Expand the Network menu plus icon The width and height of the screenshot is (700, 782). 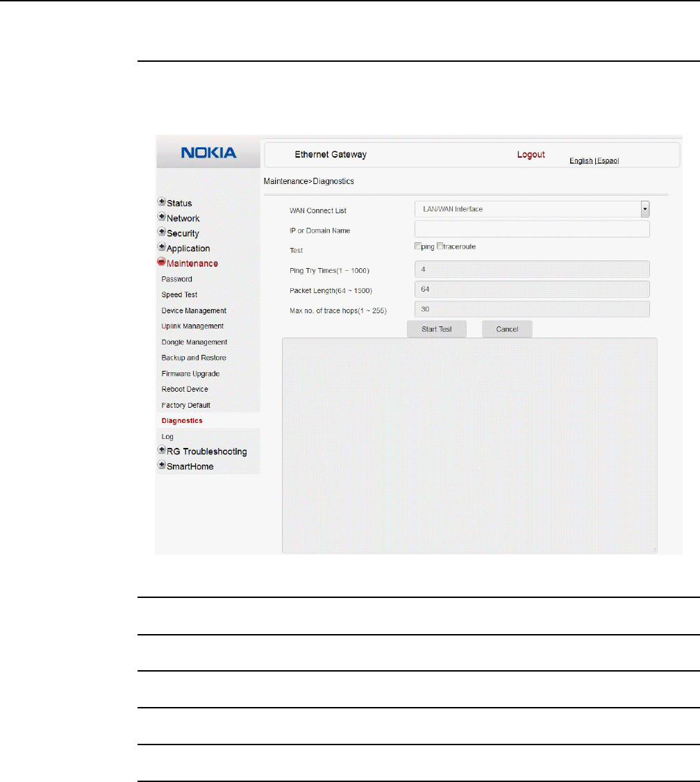pyautogui.click(x=162, y=217)
